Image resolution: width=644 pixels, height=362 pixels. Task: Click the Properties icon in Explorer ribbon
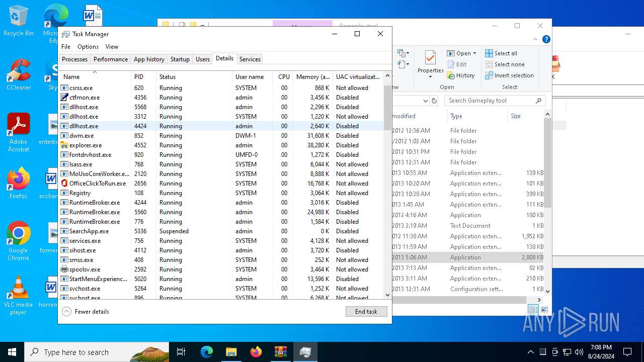coord(430,58)
